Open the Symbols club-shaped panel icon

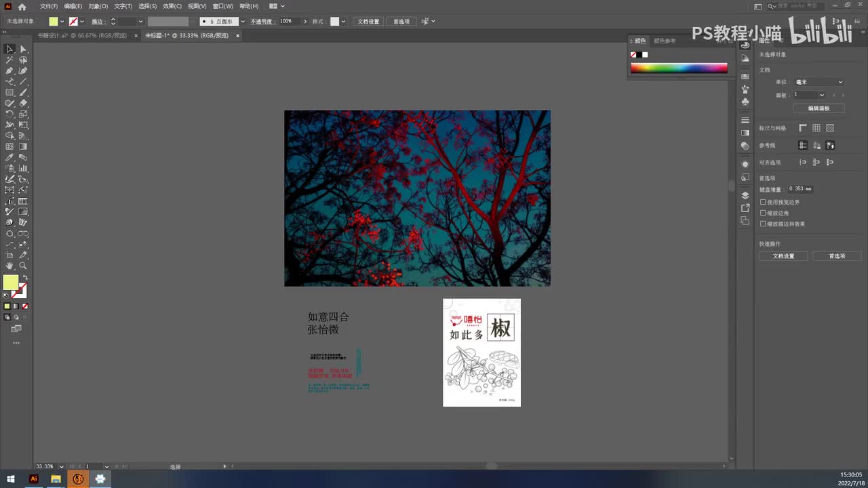point(745,102)
